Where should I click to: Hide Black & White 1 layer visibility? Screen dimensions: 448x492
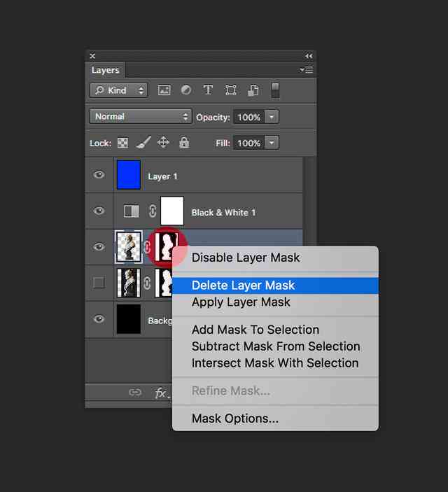(99, 211)
